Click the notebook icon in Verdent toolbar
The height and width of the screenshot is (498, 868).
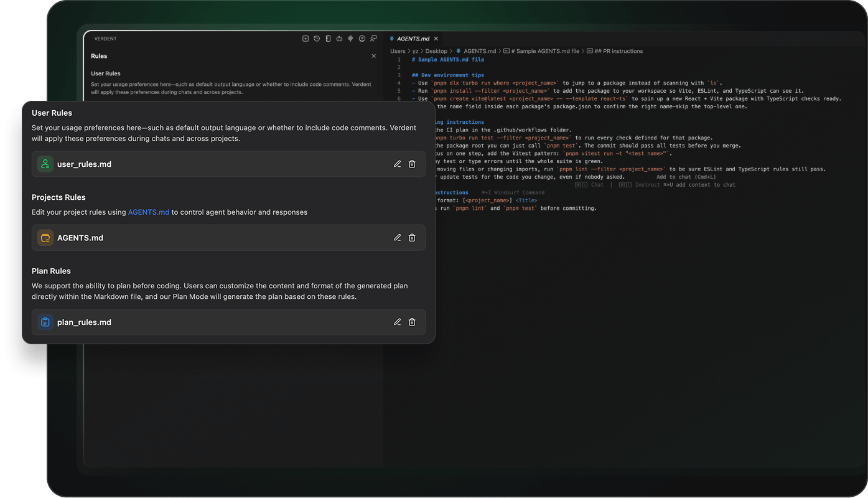[328, 39]
